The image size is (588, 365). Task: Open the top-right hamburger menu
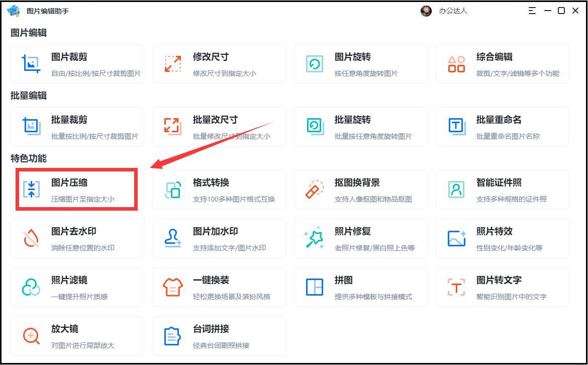(x=532, y=10)
